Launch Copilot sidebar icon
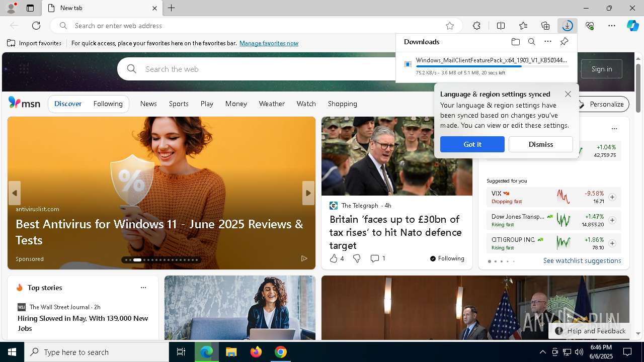644x362 pixels. [632, 26]
